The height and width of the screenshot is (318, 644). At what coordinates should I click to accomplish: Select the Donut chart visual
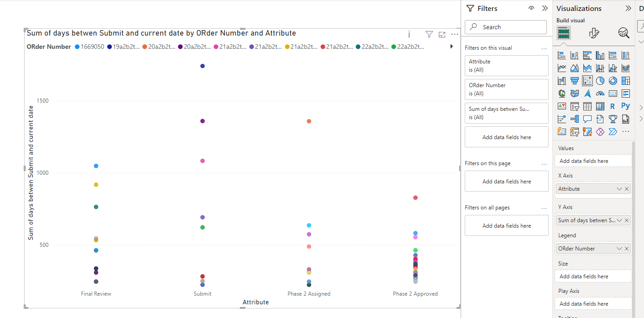pos(613,81)
